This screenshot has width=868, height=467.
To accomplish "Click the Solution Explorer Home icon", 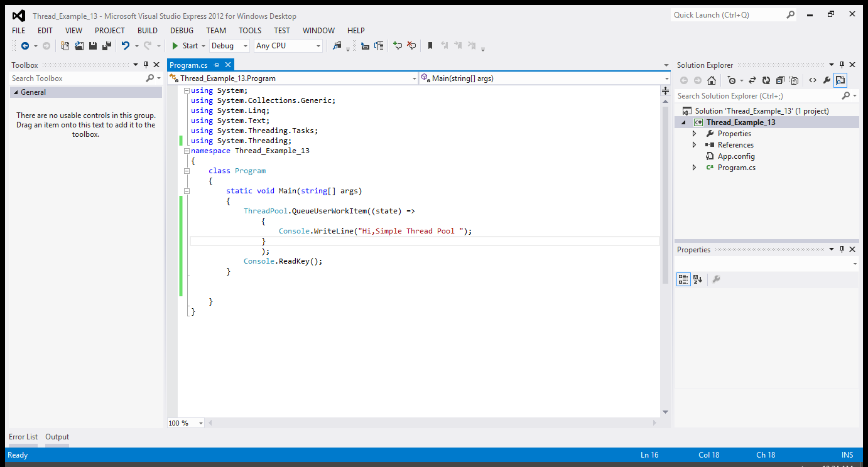I will [x=712, y=80].
